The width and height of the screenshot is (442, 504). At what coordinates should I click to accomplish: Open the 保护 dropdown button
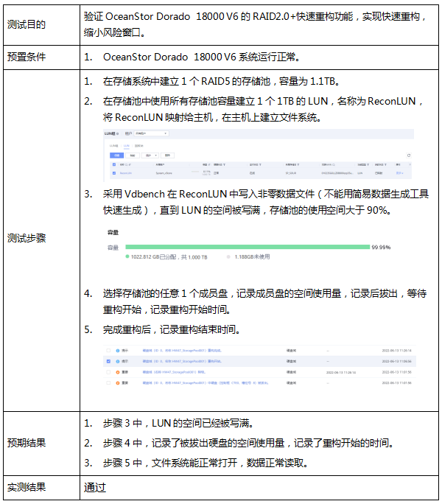151,155
